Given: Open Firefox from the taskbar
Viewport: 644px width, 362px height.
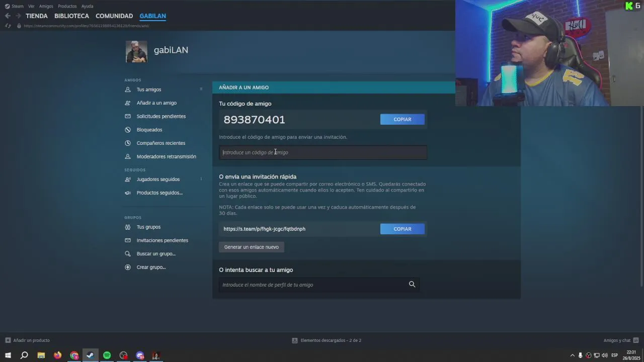Looking at the screenshot, I should tap(58, 355).
